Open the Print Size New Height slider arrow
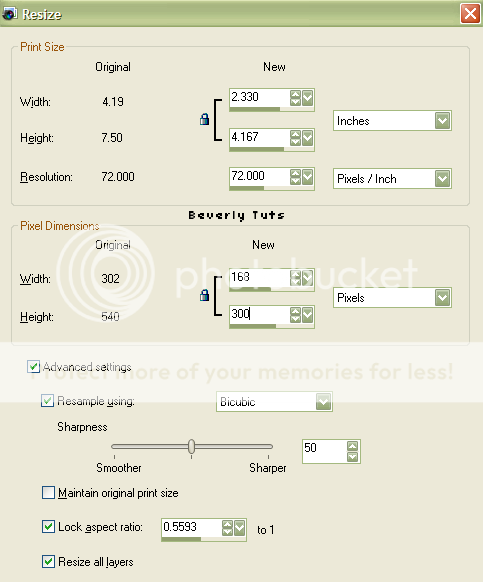Viewport: 483px width, 582px height. point(307,138)
